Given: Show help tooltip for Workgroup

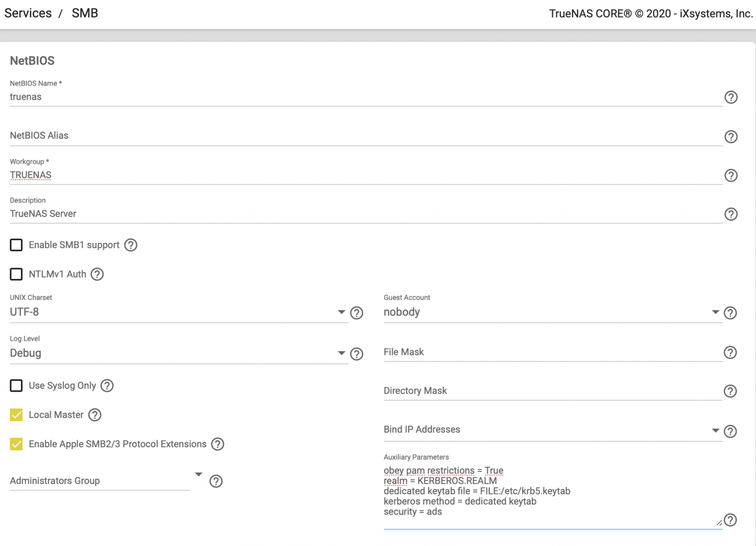Looking at the screenshot, I should [x=731, y=175].
